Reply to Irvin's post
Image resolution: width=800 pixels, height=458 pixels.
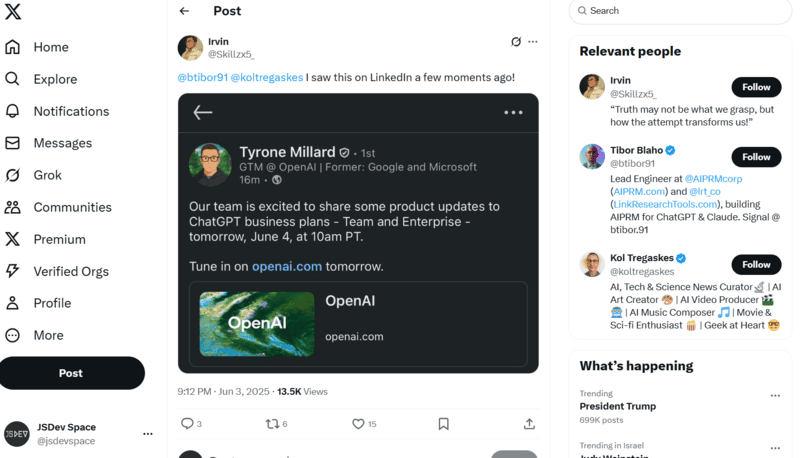pyautogui.click(x=187, y=424)
